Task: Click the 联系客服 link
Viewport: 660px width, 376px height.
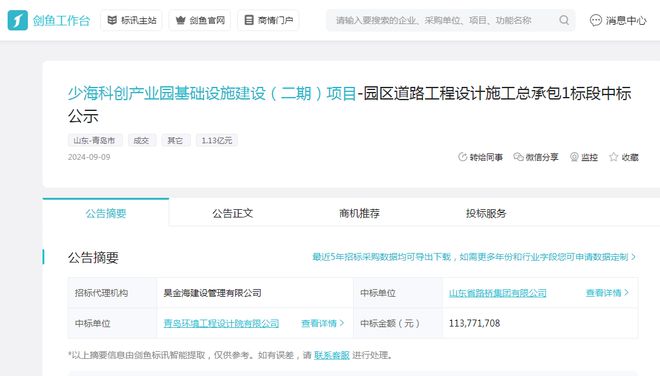Action: point(332,355)
